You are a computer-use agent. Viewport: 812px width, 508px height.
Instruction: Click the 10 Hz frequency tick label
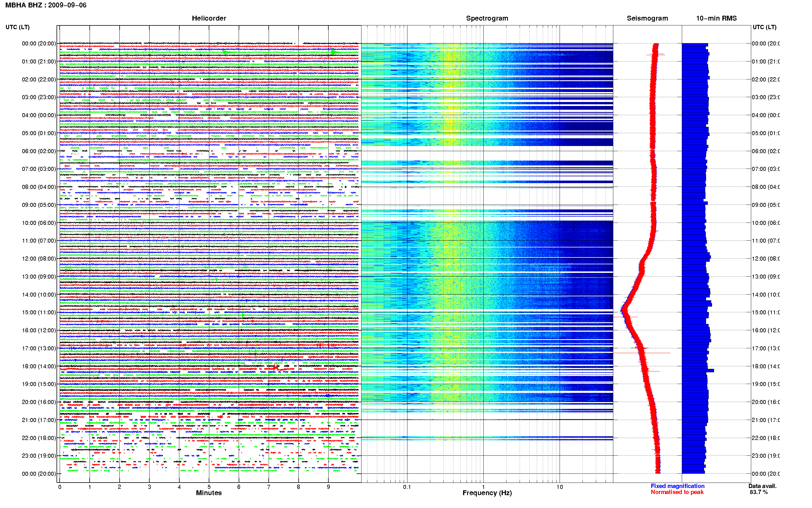pyautogui.click(x=560, y=487)
